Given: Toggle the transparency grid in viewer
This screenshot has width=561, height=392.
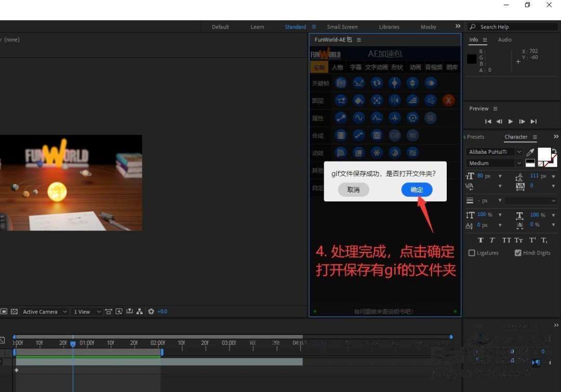Looking at the screenshot, I should click(x=15, y=312).
